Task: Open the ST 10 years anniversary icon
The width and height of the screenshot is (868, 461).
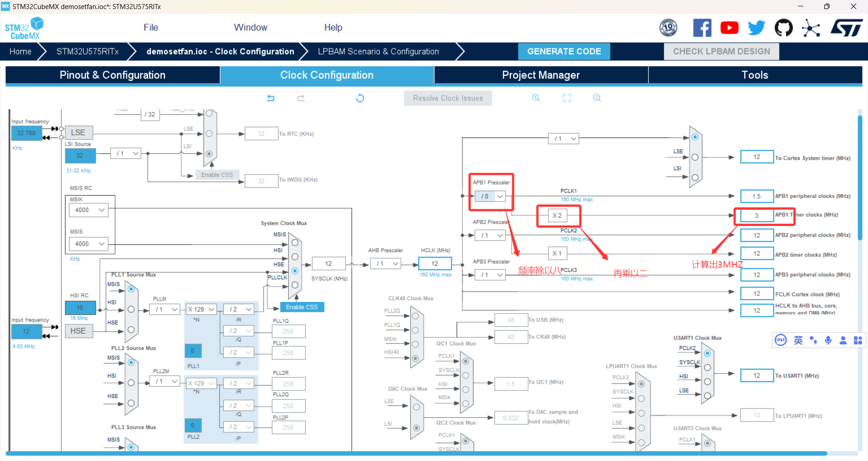Action: click(x=668, y=28)
